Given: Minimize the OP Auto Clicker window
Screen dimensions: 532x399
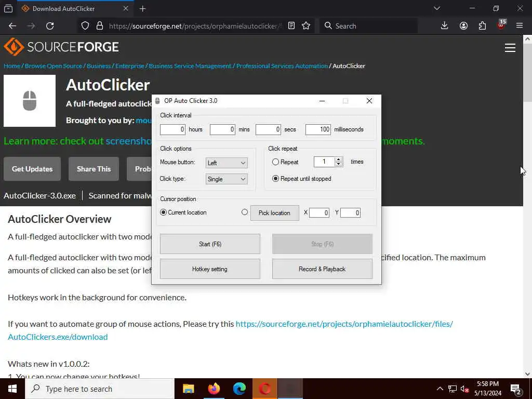Looking at the screenshot, I should (322, 101).
